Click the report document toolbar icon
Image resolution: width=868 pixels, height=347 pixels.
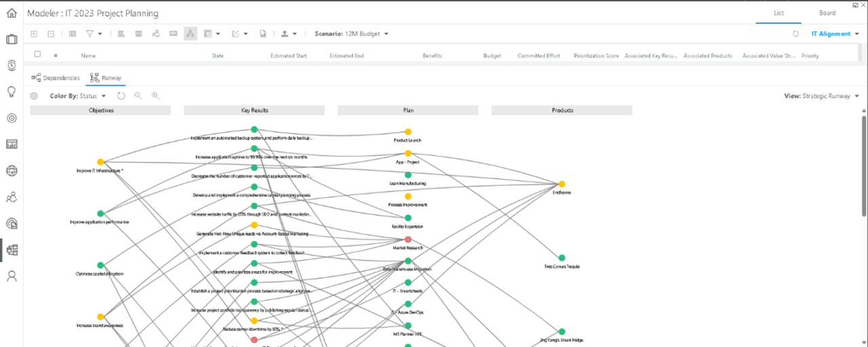click(262, 34)
